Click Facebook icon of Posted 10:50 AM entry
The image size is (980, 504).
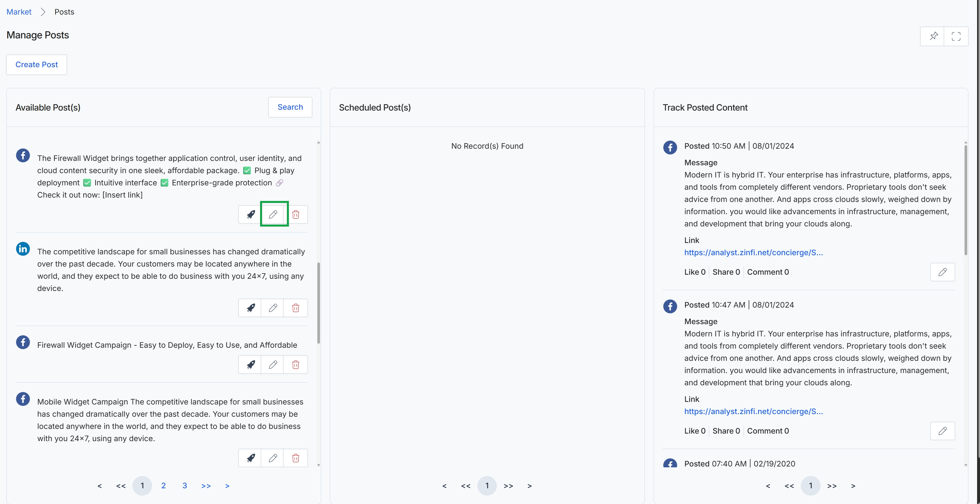coord(670,147)
